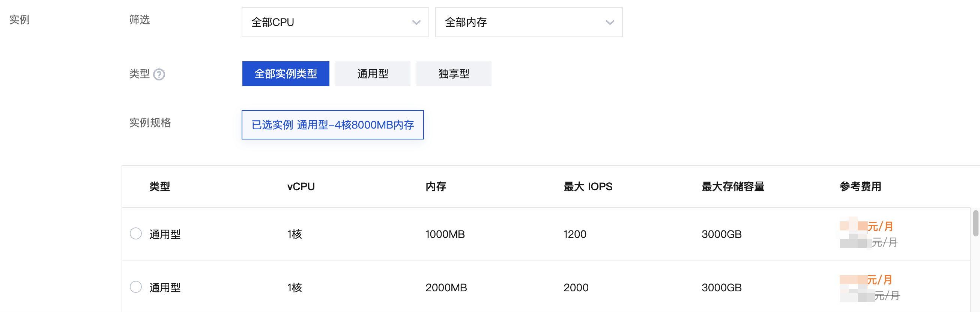
Task: Open the 全部内存 dropdown
Action: tap(529, 22)
